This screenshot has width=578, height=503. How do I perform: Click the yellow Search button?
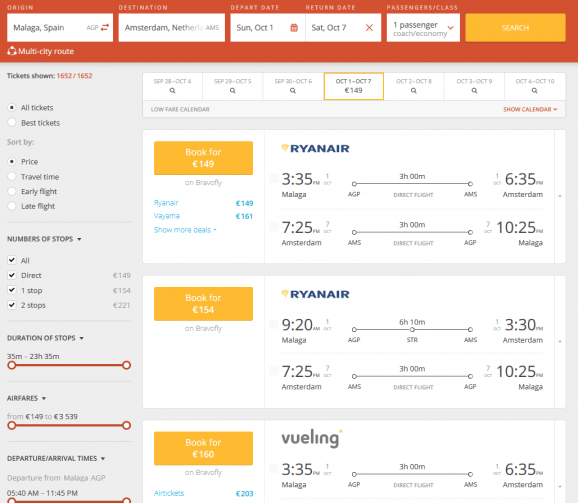(515, 28)
